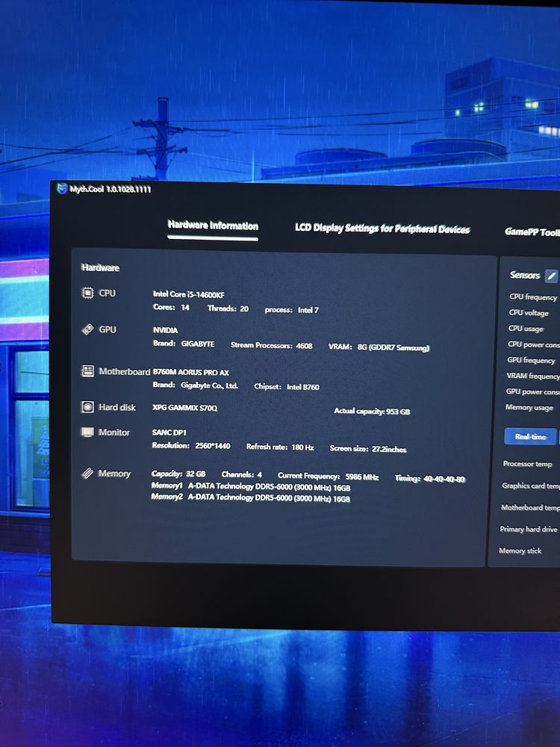This screenshot has width=560, height=747.
Task: Click SANC DP1 monitor name
Action: pyautogui.click(x=169, y=433)
